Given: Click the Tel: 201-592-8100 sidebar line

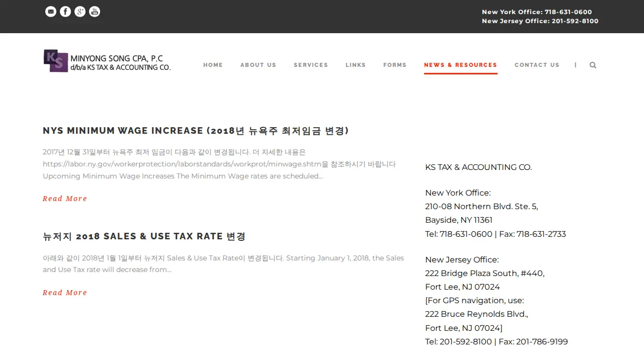Looking at the screenshot, I should (x=497, y=342).
